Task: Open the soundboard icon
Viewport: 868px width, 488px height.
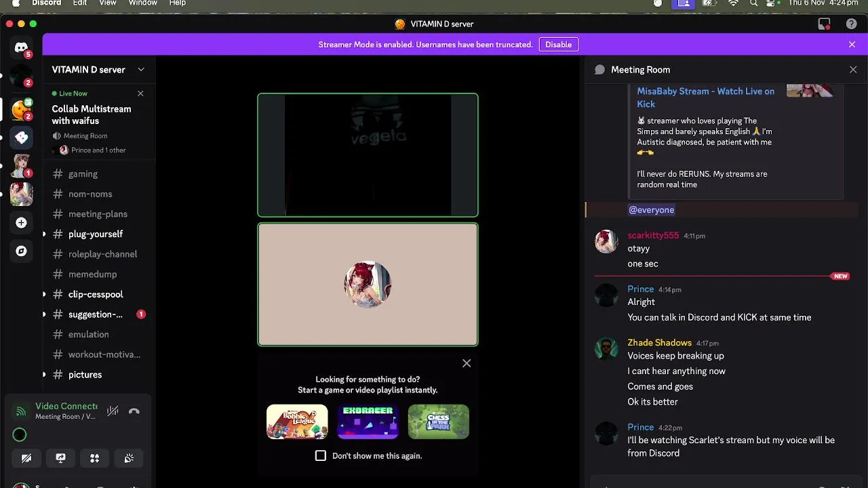Action: 129,458
